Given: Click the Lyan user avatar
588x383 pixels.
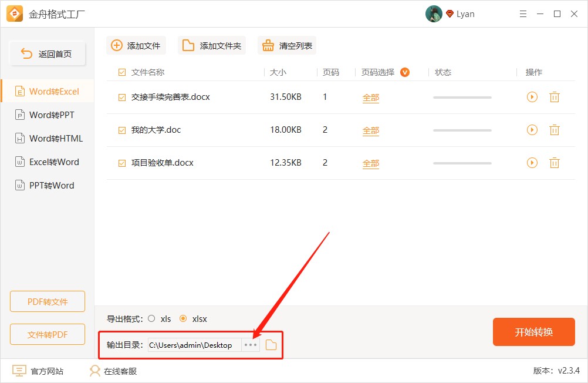Looking at the screenshot, I should tap(434, 14).
